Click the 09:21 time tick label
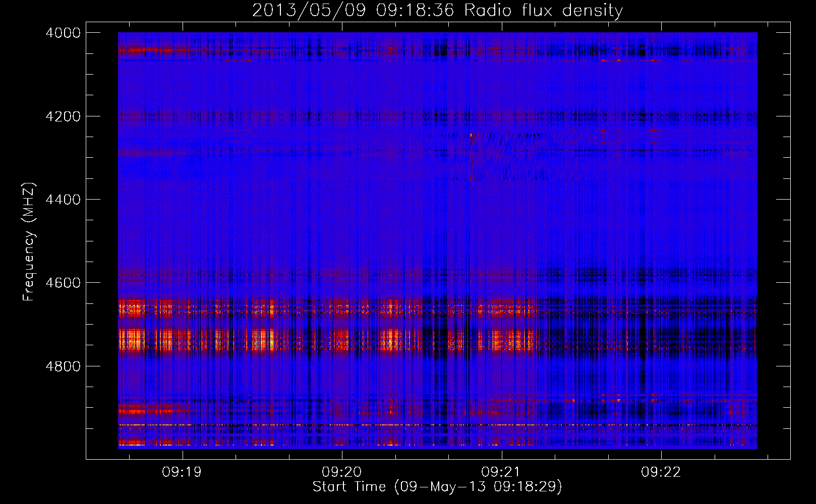Viewport: 816px width, 504px height. click(x=501, y=472)
